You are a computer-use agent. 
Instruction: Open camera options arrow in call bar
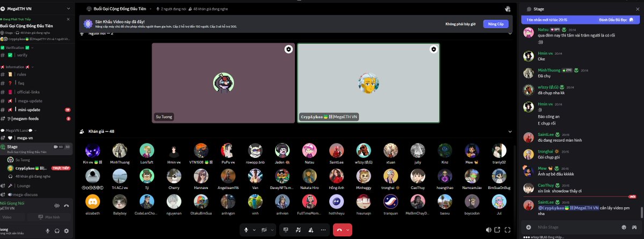(x=272, y=230)
